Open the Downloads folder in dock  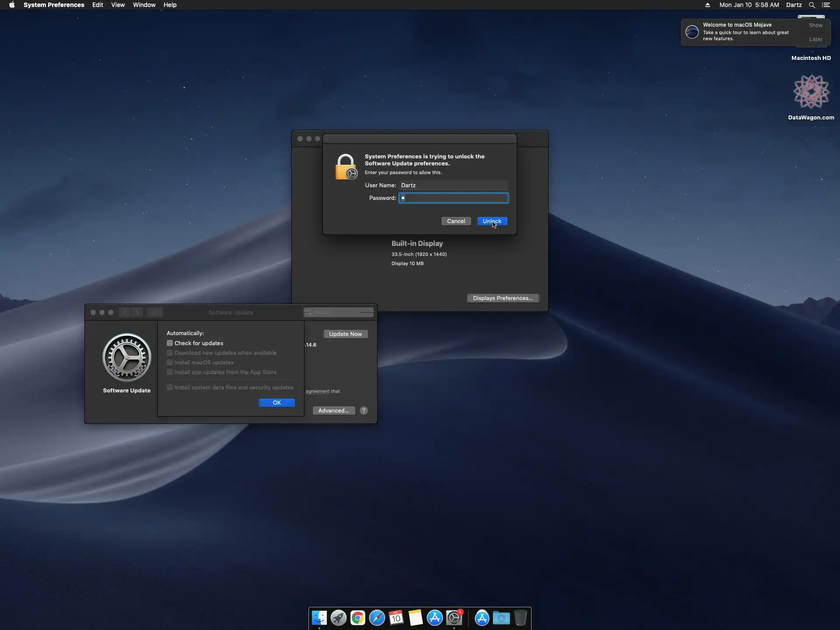pos(501,618)
